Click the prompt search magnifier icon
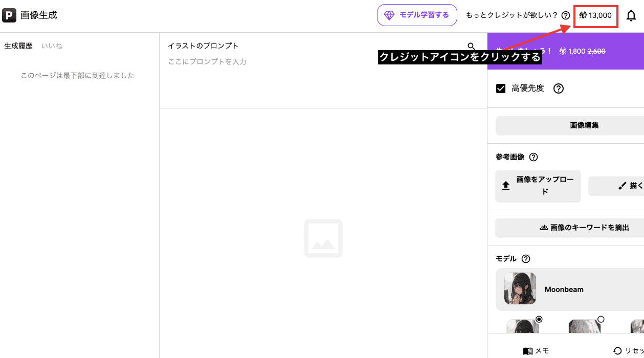Viewport: 644px width, 358px height. [472, 47]
